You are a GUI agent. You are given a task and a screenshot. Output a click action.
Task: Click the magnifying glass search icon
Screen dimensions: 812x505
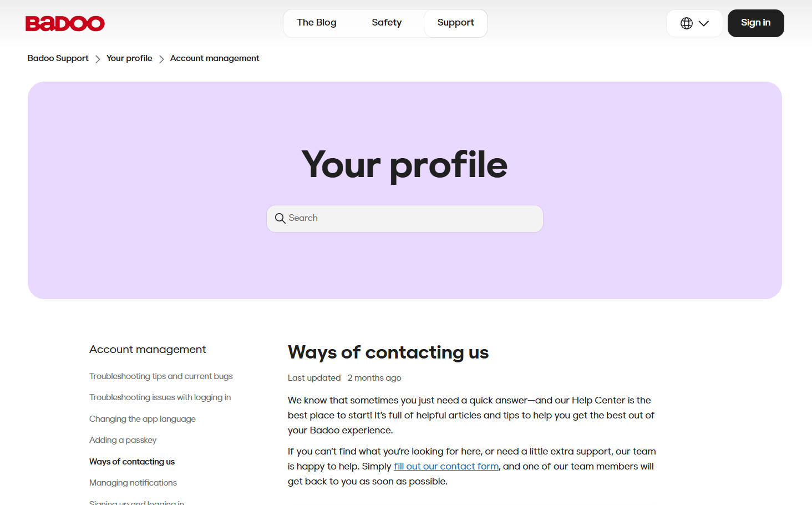pyautogui.click(x=280, y=219)
